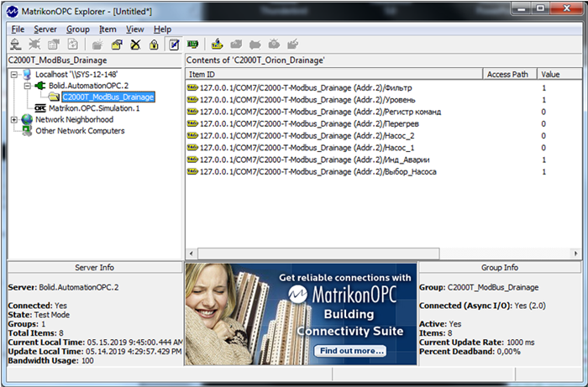588x387 pixels.
Task: Open the Item menu
Action: pyautogui.click(x=108, y=29)
